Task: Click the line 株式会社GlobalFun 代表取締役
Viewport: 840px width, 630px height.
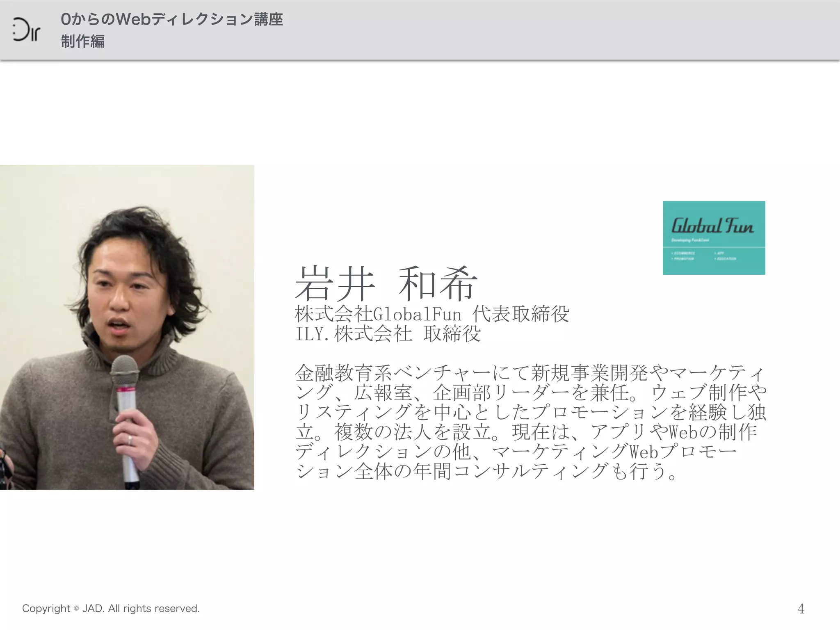Action: [x=432, y=314]
